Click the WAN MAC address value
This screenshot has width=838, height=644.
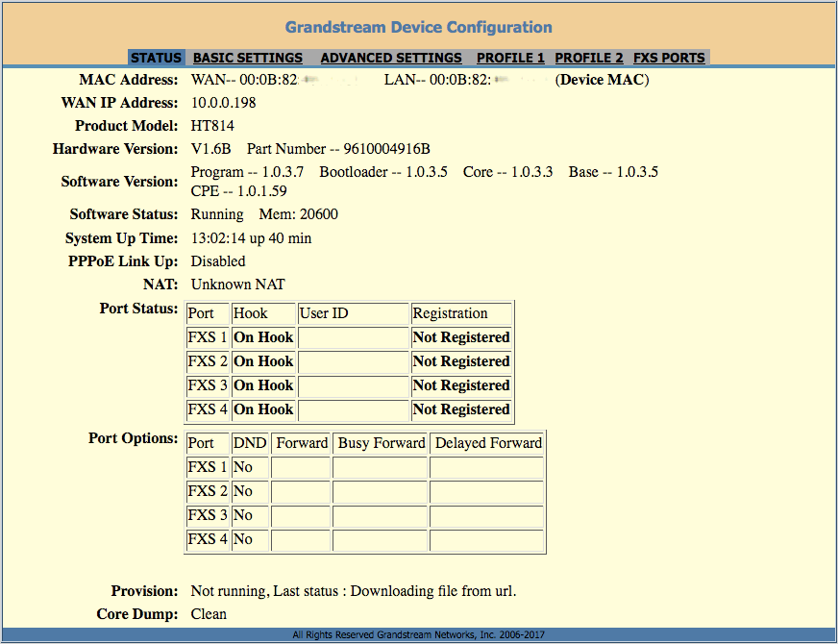274,80
